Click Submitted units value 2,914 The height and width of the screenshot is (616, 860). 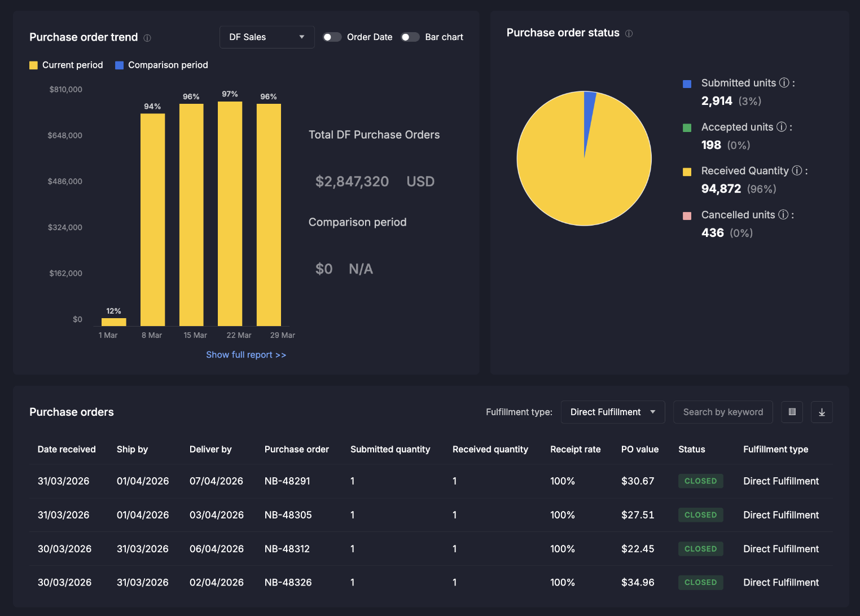tap(717, 101)
